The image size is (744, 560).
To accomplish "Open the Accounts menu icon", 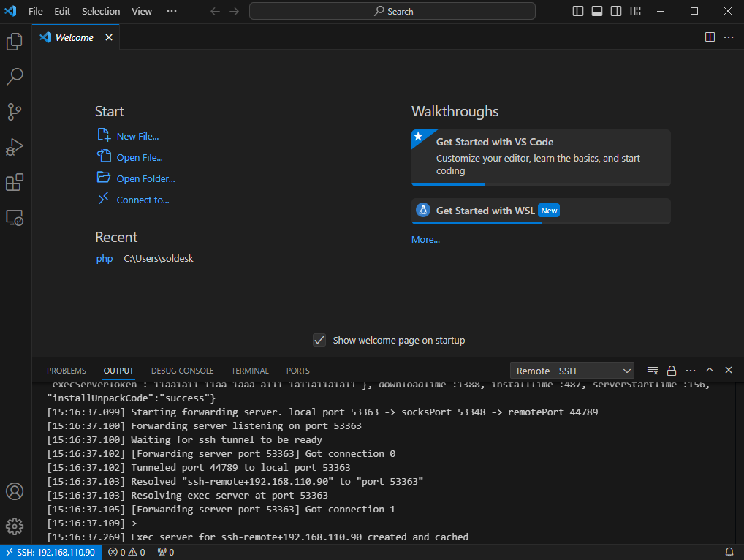I will 14,491.
